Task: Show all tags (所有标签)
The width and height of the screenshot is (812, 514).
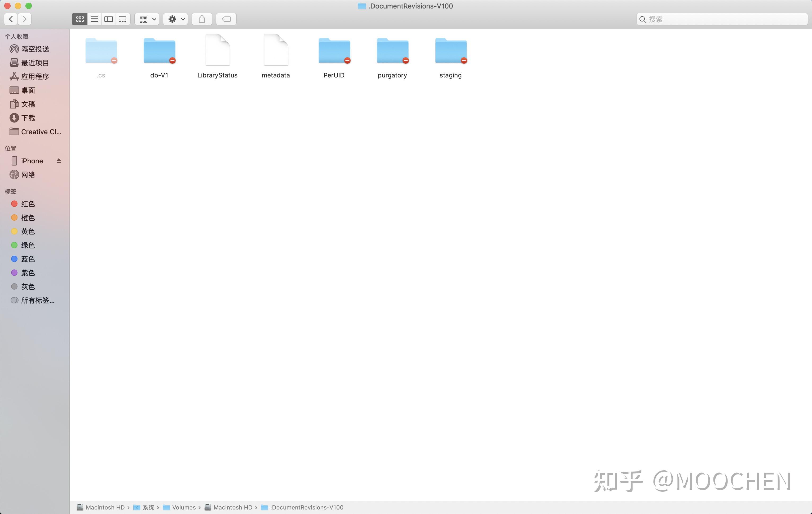Action: click(37, 300)
